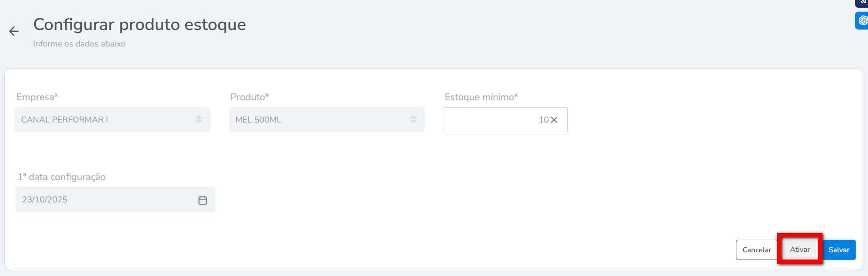Click the '1ª data configuração' label

[61, 177]
